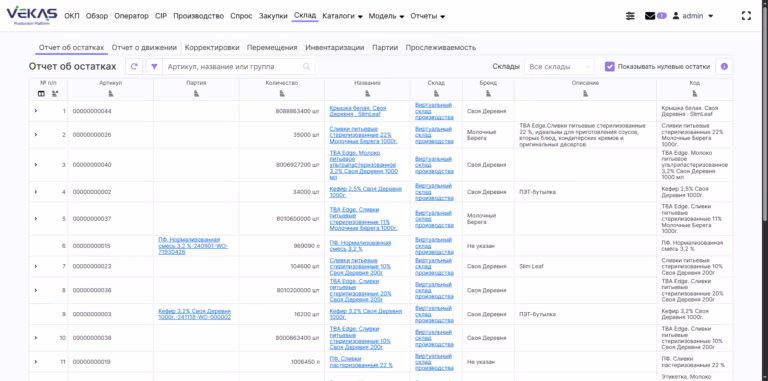Toggle fullscreen mode icon
The height and width of the screenshot is (381, 768).
(x=746, y=16)
